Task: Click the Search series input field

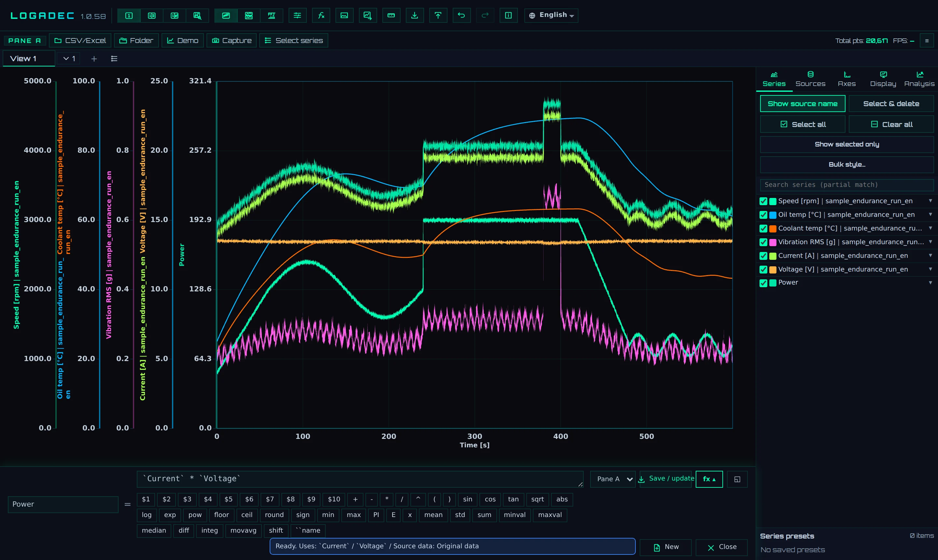Action: [847, 185]
